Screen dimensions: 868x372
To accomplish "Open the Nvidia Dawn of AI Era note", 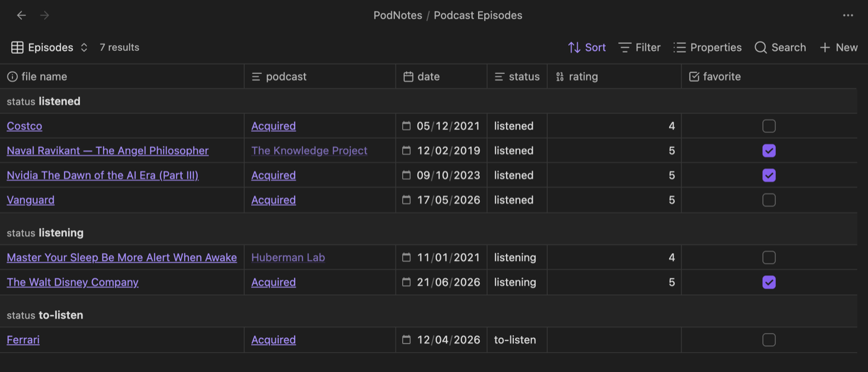I will point(102,175).
